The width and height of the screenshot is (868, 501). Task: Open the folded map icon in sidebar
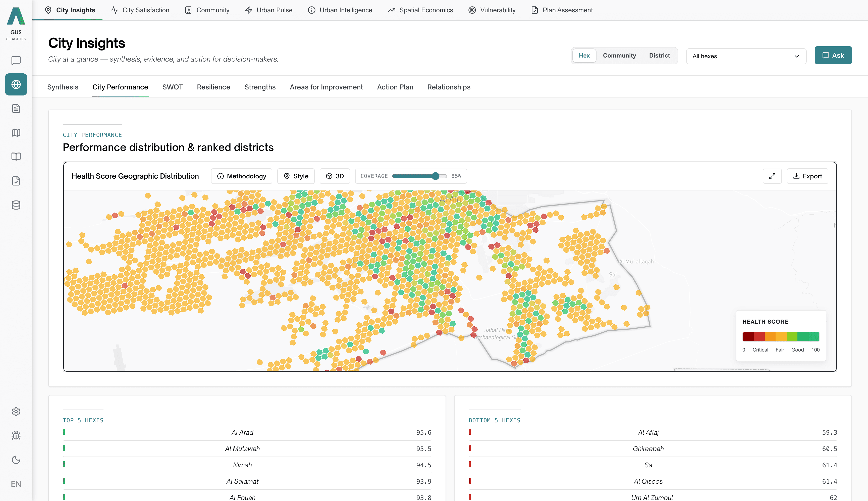coord(16,133)
